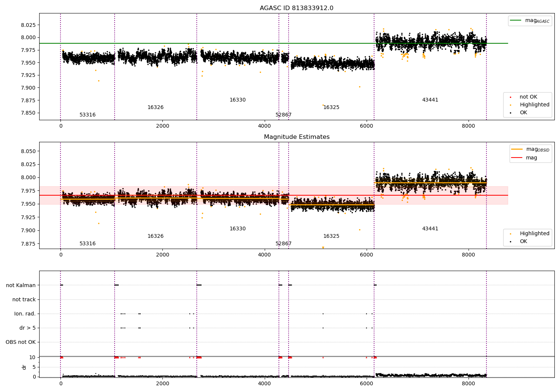Click obsid label 16326 in the AGASC ID plot
The image size is (560, 392).
point(155,108)
